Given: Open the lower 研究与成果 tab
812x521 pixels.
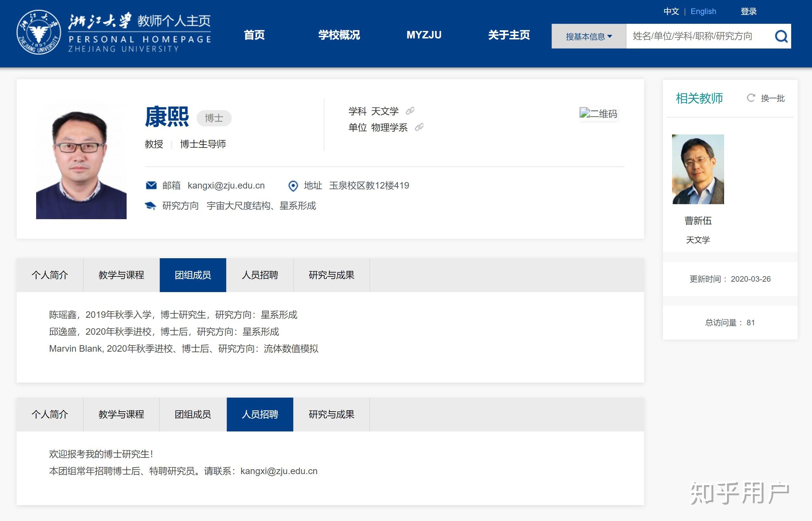Looking at the screenshot, I should (x=331, y=415).
